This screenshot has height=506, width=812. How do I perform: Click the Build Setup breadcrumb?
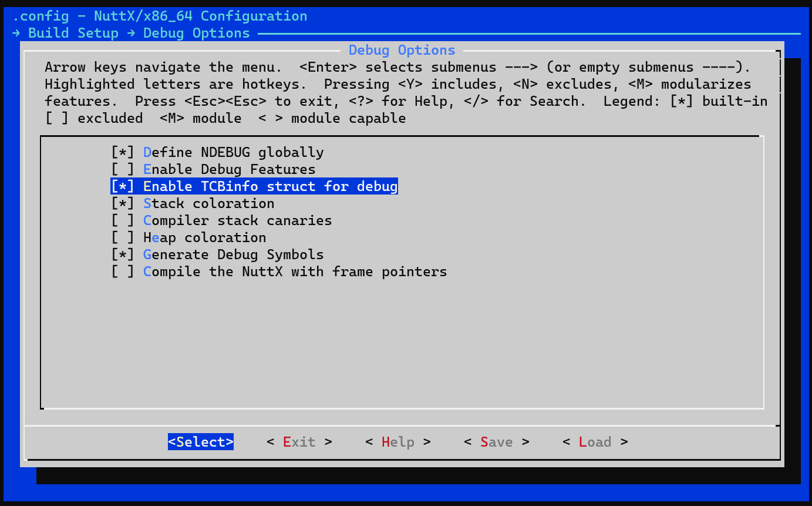pos(73,33)
